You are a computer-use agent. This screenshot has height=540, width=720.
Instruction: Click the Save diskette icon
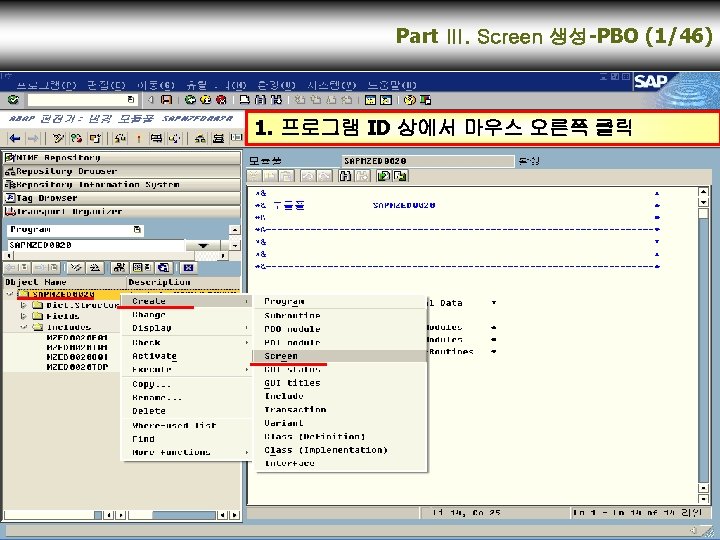point(166,100)
